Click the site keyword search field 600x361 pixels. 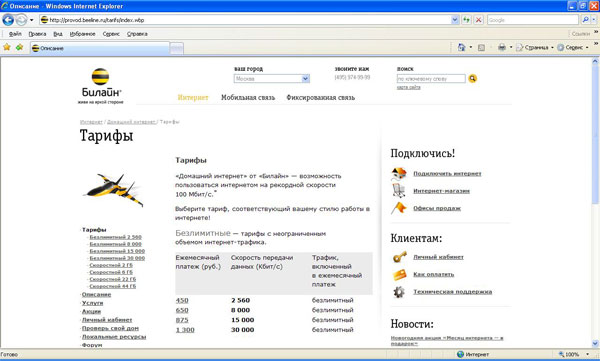(x=431, y=78)
